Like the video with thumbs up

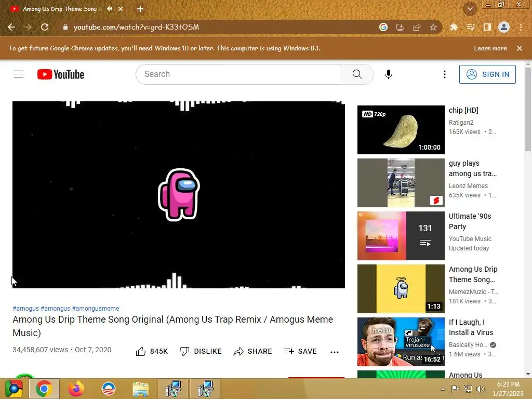(152, 351)
